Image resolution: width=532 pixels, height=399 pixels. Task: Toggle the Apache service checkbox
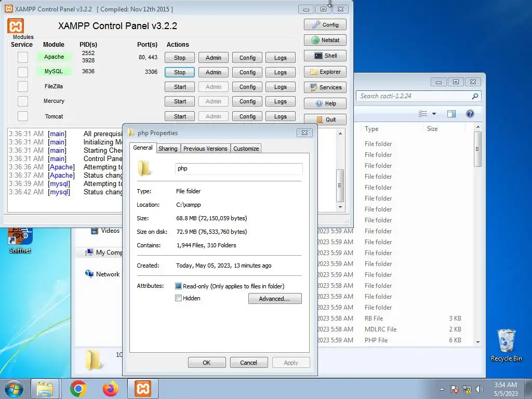[x=23, y=57]
